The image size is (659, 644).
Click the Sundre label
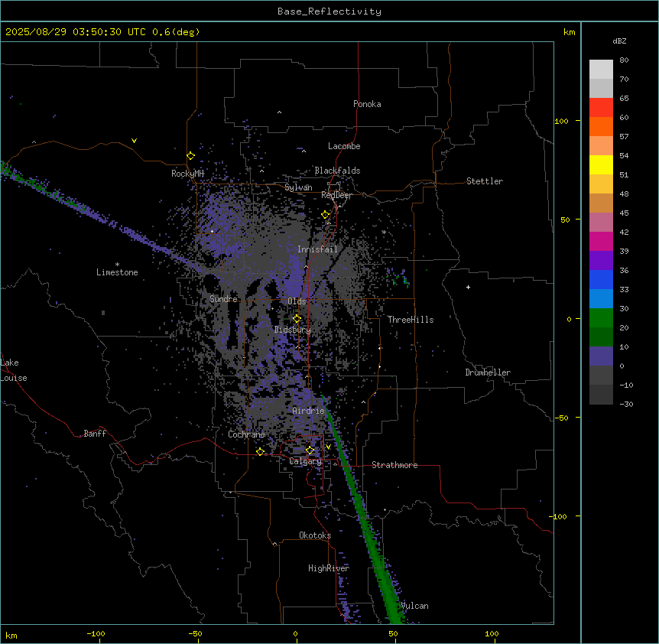(x=223, y=299)
